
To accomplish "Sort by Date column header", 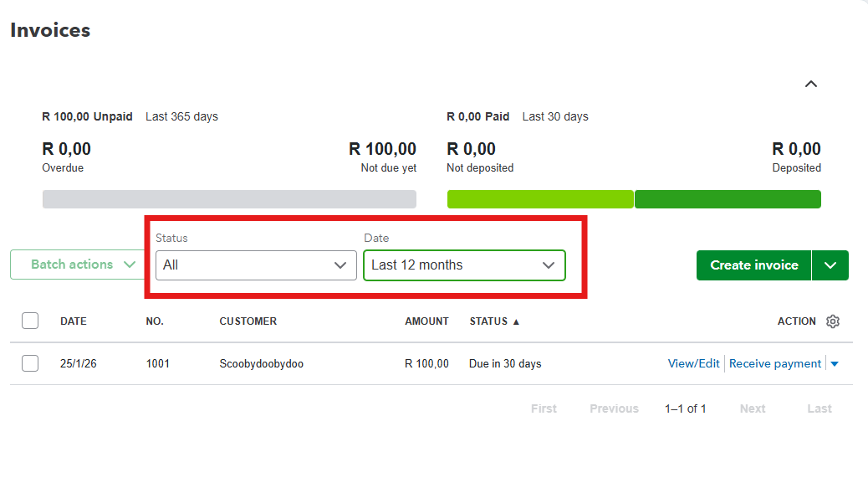I will [x=73, y=321].
